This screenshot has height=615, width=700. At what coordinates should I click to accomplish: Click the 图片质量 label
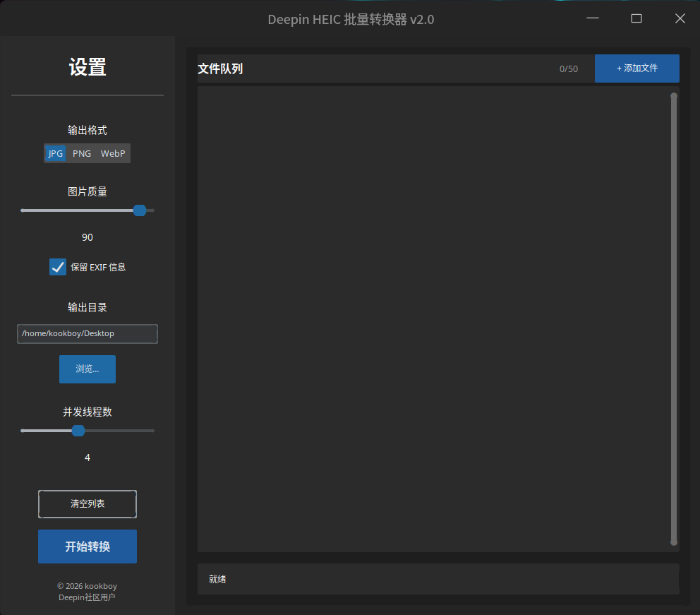[87, 191]
